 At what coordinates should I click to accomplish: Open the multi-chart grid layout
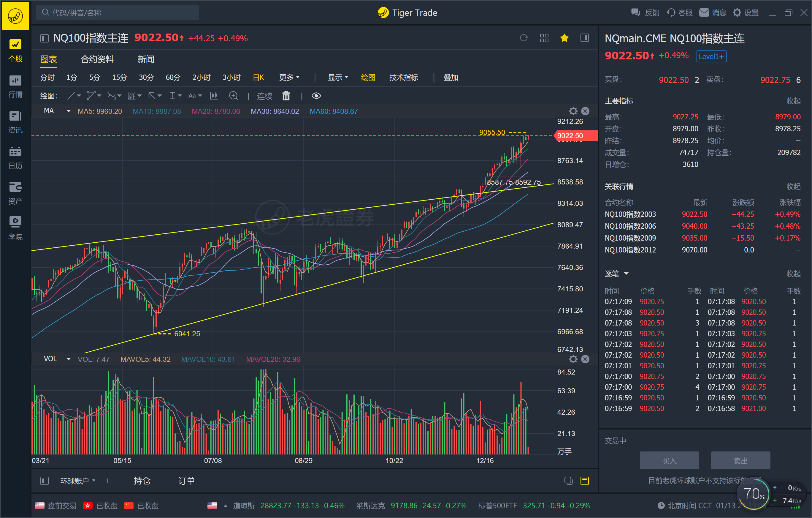[544, 38]
